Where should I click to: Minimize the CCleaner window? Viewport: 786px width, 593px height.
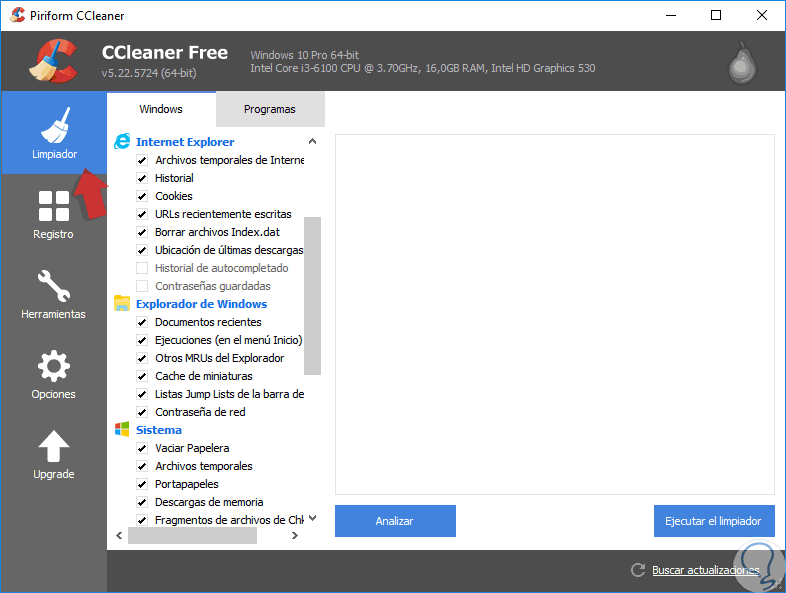coord(671,15)
